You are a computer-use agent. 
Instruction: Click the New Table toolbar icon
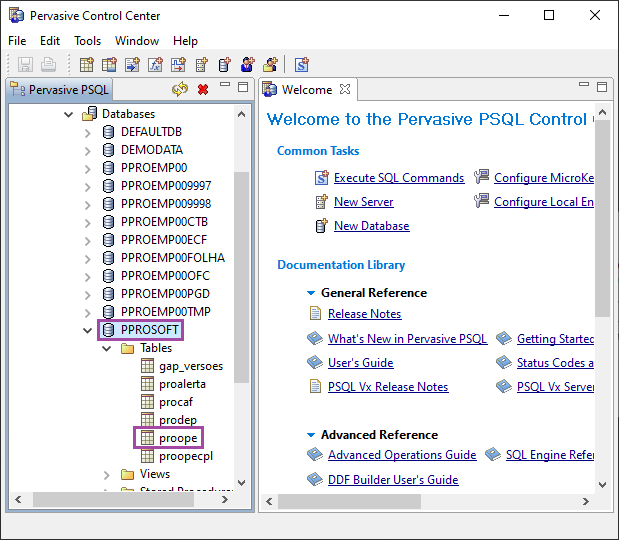point(87,65)
